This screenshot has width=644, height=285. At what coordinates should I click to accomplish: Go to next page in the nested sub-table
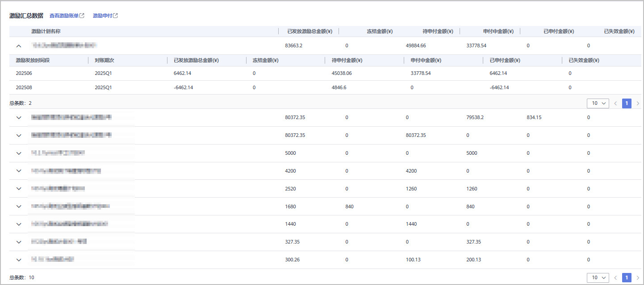pos(638,103)
